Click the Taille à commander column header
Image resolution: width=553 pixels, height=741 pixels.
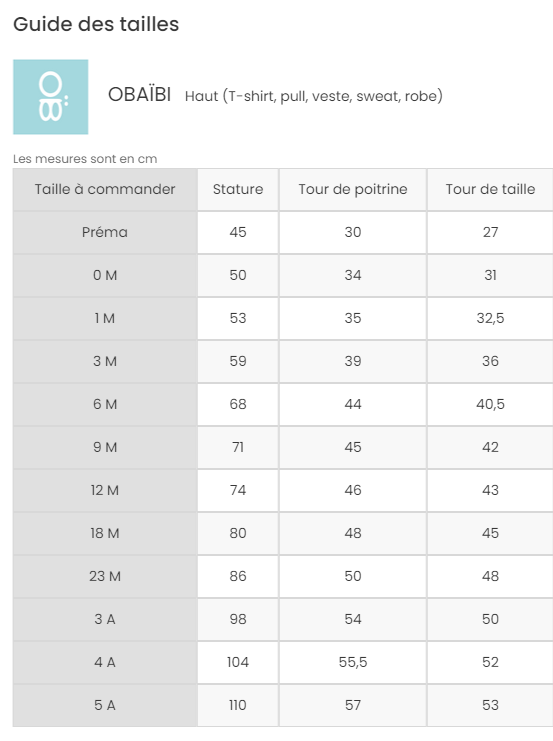105,190
